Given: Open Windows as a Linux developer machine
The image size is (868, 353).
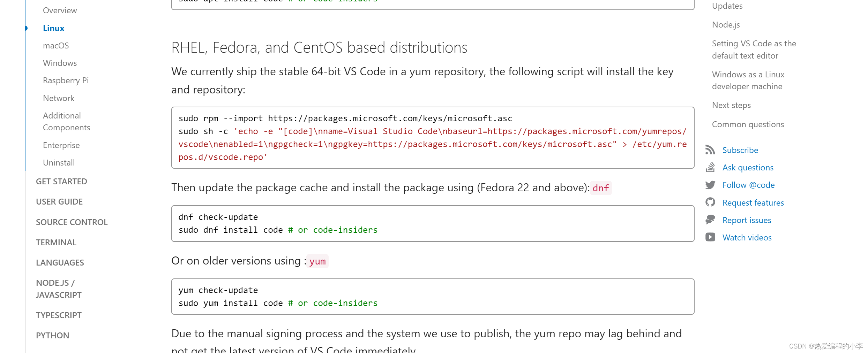Looking at the screenshot, I should [748, 80].
